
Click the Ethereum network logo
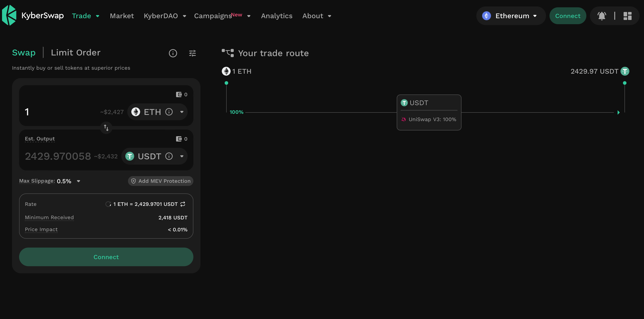coord(486,16)
